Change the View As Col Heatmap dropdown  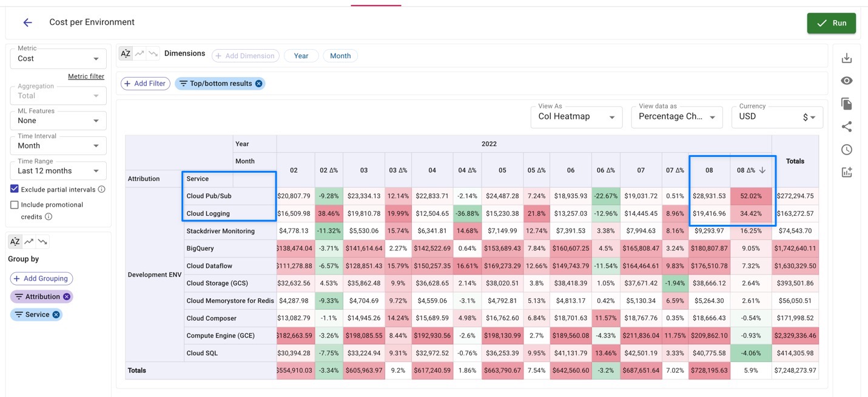click(x=576, y=116)
